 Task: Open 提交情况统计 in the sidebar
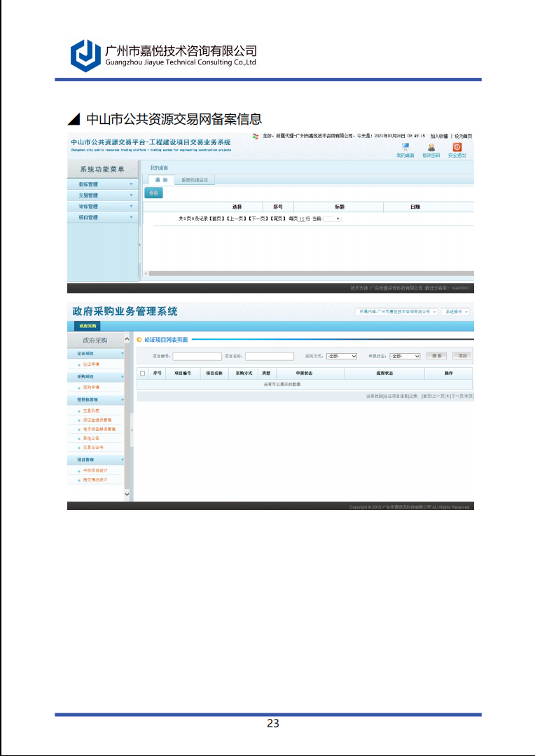(95, 480)
